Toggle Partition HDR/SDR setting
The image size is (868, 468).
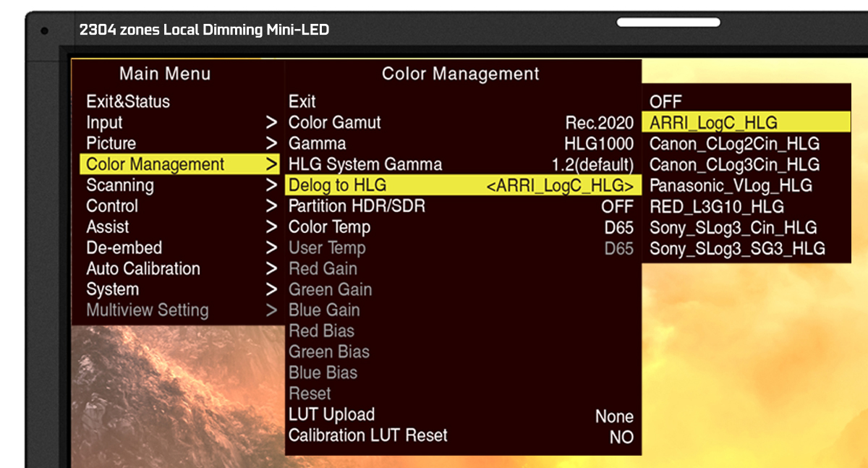coord(461,207)
